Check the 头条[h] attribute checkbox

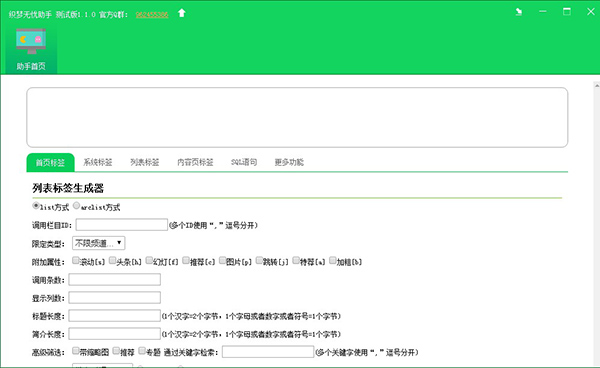pos(112,261)
